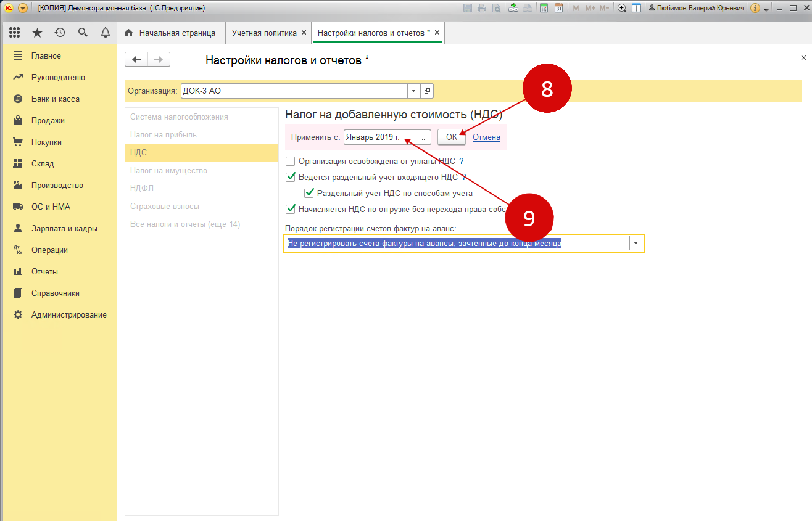Open the ОС и НМА section
Viewport: 812px width, 521px height.
(x=59, y=207)
